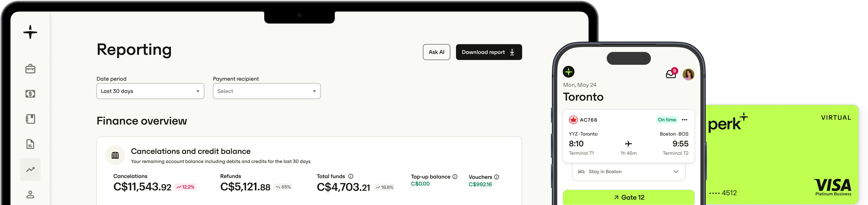Click the Finance overview heading

[x=141, y=121]
